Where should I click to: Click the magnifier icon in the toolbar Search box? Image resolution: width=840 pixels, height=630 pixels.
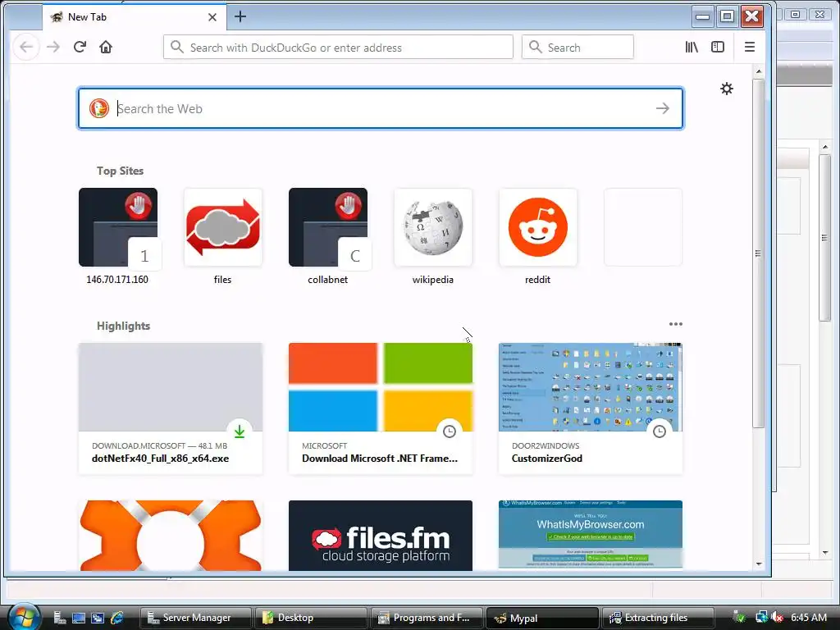click(x=535, y=47)
